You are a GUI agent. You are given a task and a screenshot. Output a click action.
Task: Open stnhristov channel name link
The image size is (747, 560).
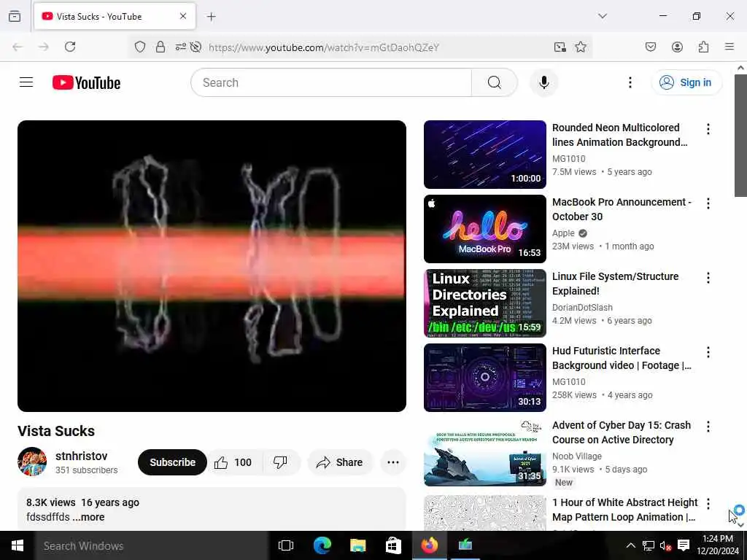(x=82, y=456)
